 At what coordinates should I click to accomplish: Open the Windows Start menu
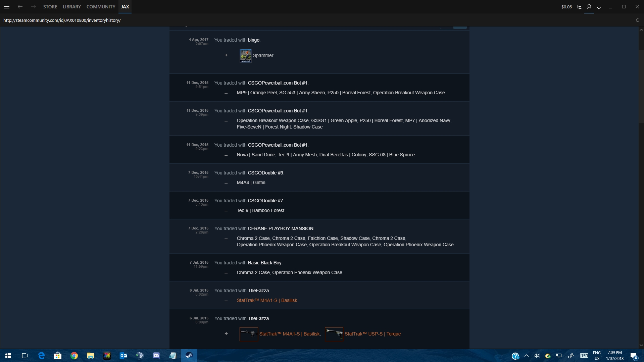click(x=8, y=356)
